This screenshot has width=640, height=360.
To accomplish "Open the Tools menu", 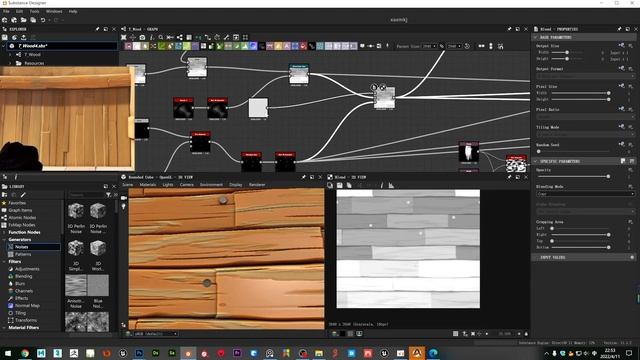I will pos(35,11).
